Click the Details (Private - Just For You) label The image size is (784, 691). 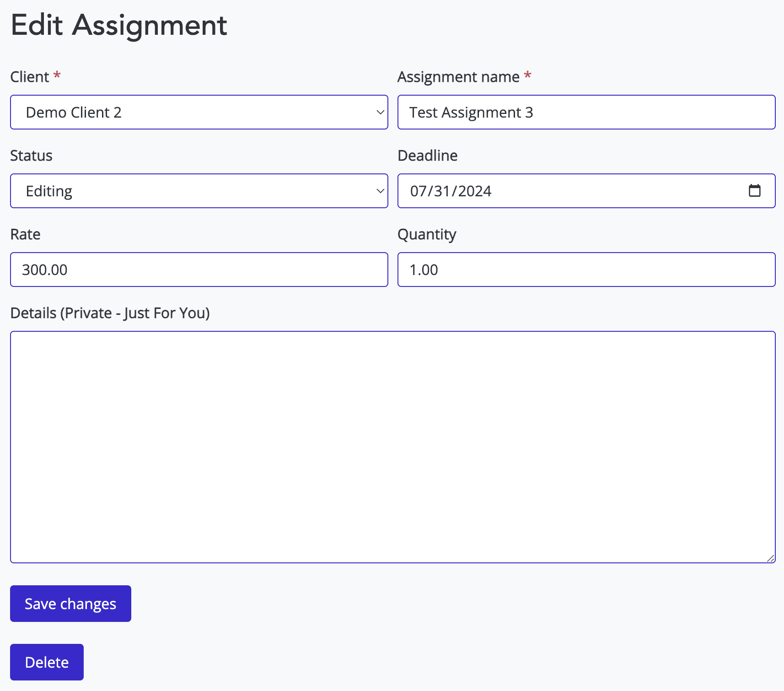point(110,313)
